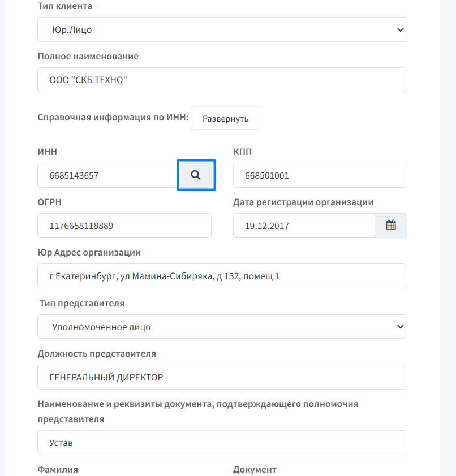Click the field containing Устав

[x=222, y=443]
